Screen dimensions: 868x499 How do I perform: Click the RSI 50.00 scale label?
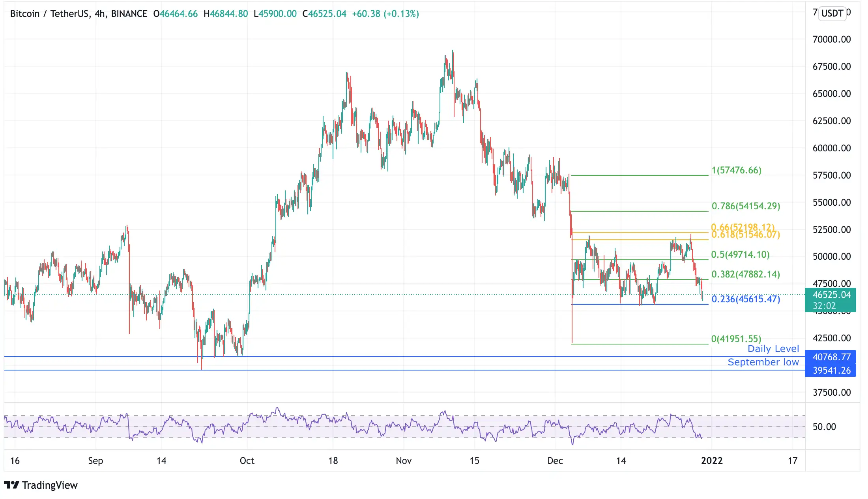coord(824,427)
